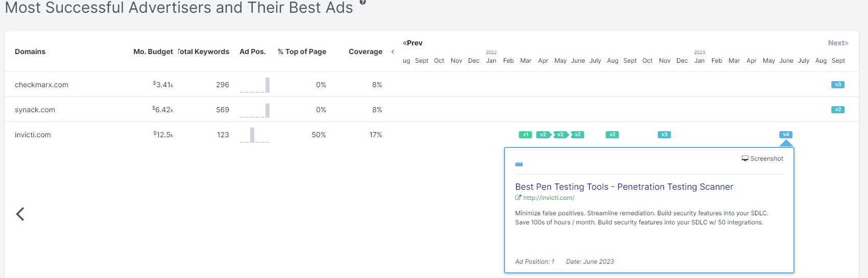Open the help icon beside the heading
The height and width of the screenshot is (278, 868).
pyautogui.click(x=363, y=2)
